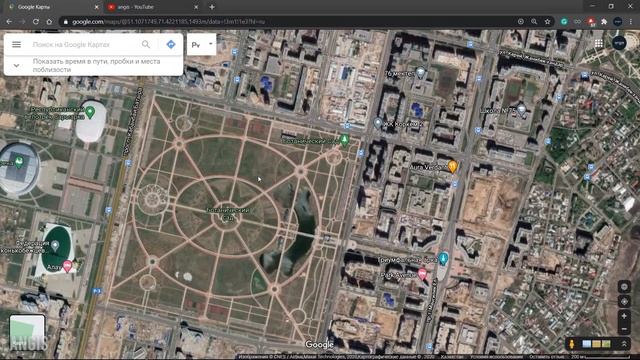
Task: Switch to the Google Карты tab
Action: [53, 7]
